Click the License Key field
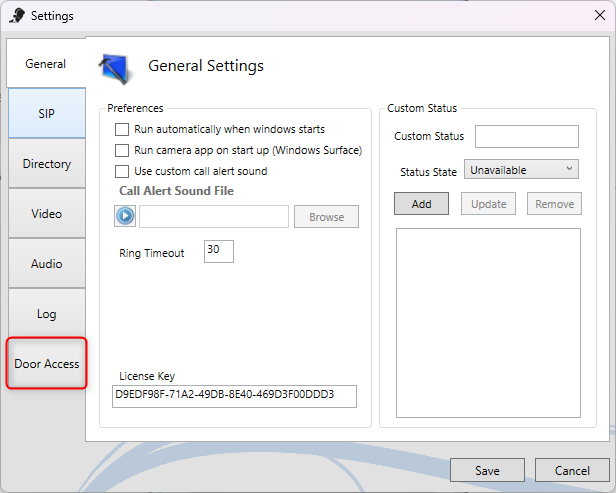 tap(234, 396)
